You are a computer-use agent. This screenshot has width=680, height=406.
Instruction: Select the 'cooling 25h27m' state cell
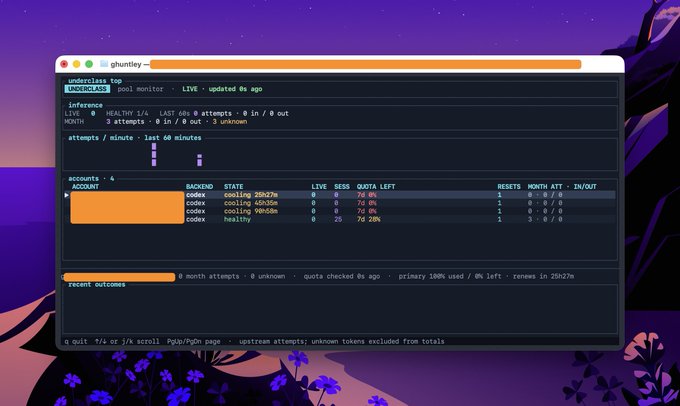click(251, 195)
